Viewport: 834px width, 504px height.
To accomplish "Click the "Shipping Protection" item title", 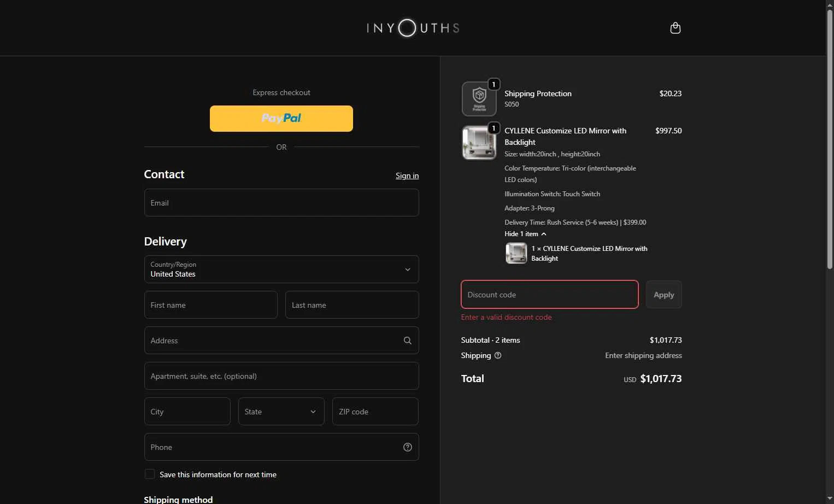I will click(x=538, y=93).
